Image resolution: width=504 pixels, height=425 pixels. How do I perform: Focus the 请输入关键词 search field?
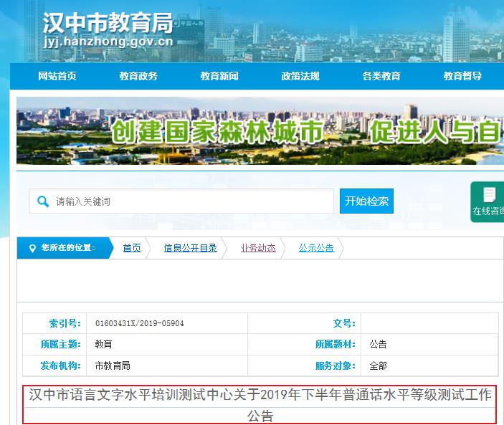coord(190,201)
